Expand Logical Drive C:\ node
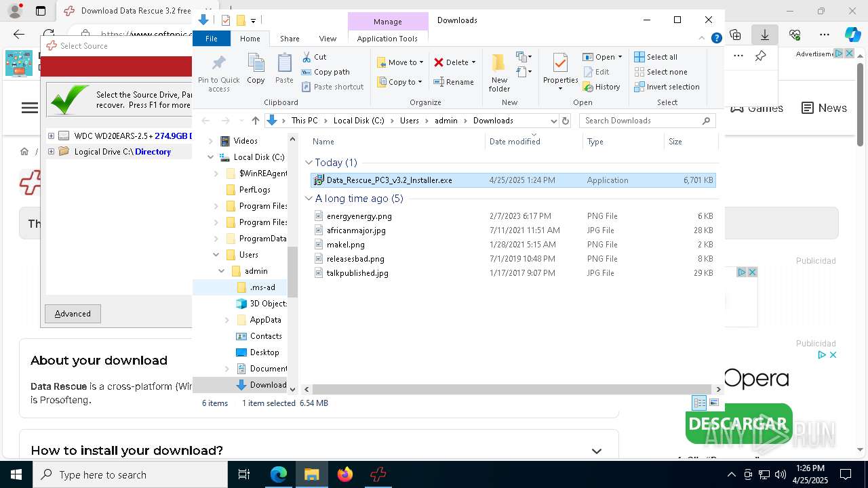 (51, 152)
